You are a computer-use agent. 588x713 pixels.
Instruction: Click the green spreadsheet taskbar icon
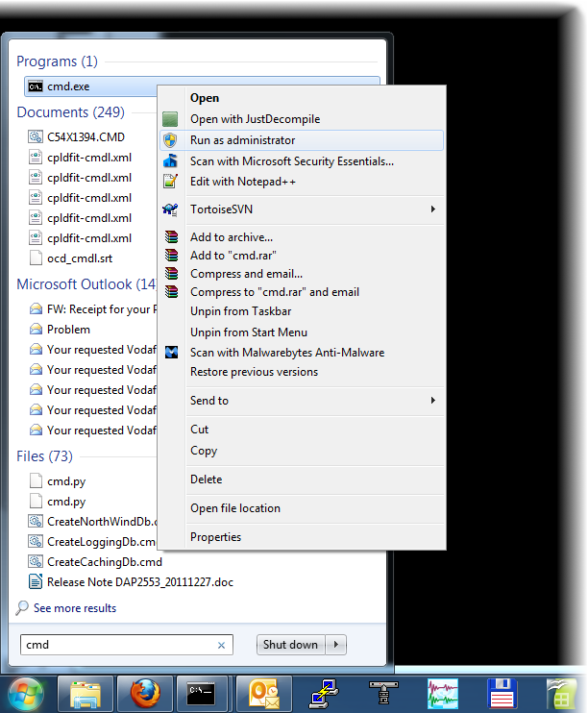(561, 695)
